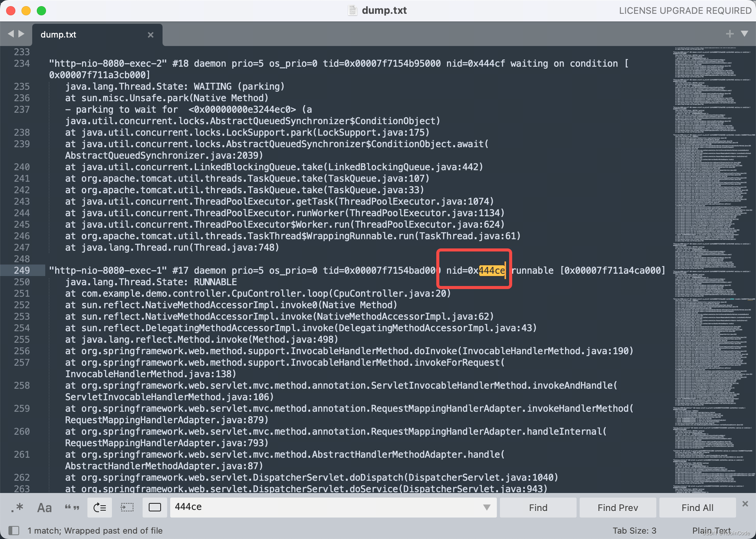
Task: Click the yellow minimize window button
Action: [x=26, y=11]
